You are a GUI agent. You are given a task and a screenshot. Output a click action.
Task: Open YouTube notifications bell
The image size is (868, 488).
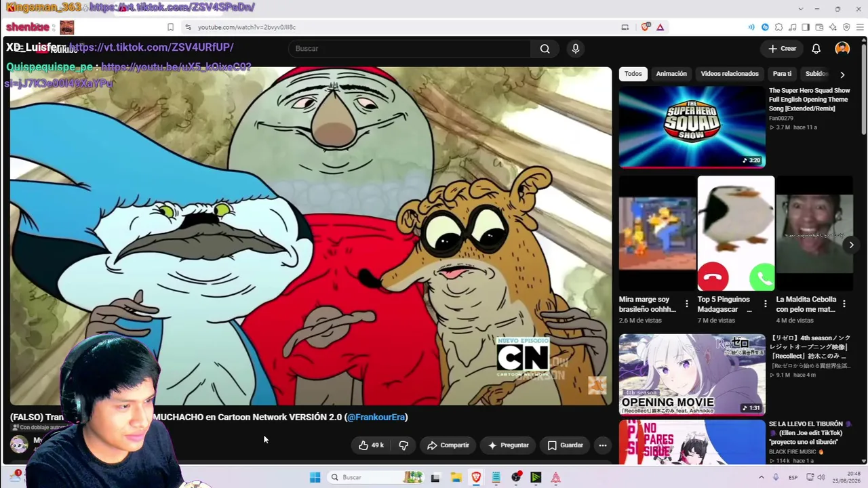pyautogui.click(x=816, y=49)
